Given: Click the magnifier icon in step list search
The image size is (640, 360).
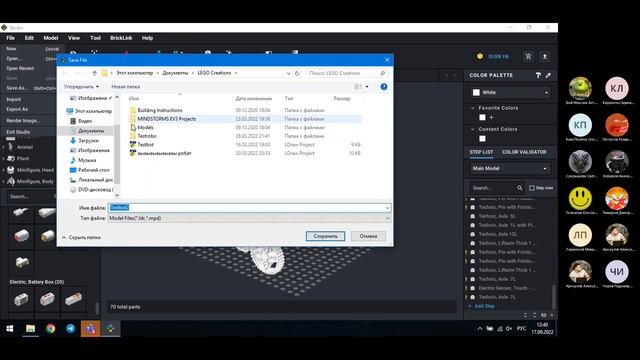Looking at the screenshot, I should [x=520, y=188].
